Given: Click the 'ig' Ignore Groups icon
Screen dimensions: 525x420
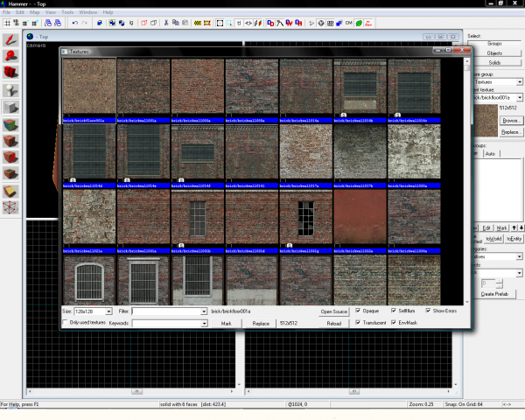Looking at the screenshot, I should tap(131, 23).
